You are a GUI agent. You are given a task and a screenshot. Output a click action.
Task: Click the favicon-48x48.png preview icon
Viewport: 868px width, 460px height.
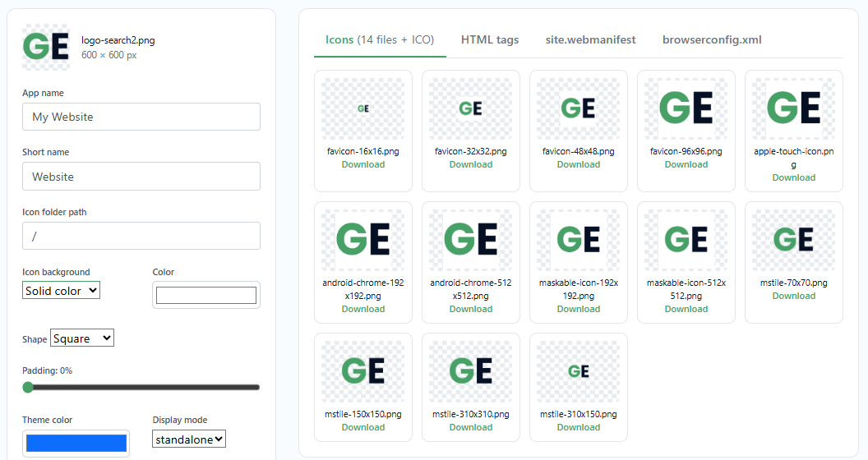coord(579,108)
